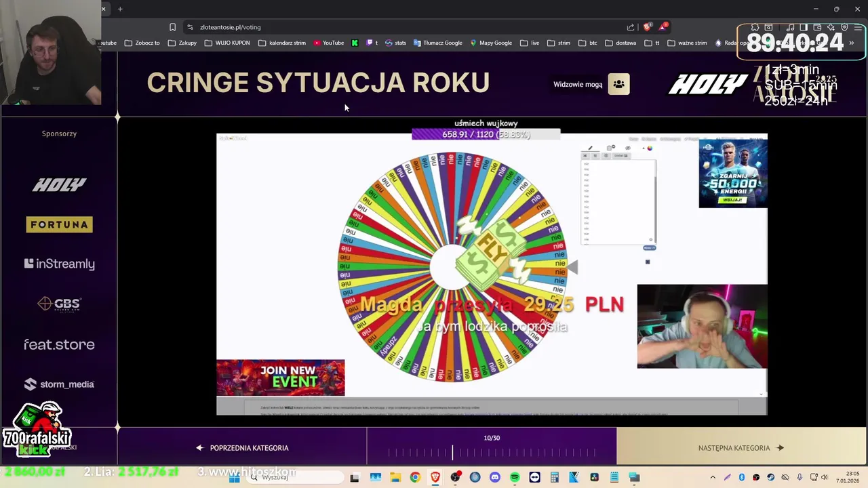Image resolution: width=868 pixels, height=488 pixels.
Task: Open the clock showing 23:05
Action: (848, 477)
